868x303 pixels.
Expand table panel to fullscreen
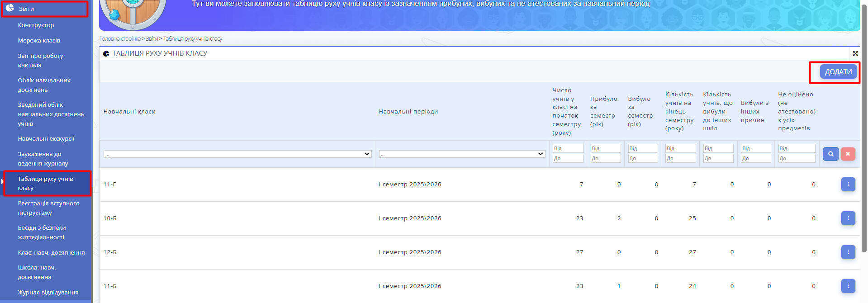click(x=855, y=53)
